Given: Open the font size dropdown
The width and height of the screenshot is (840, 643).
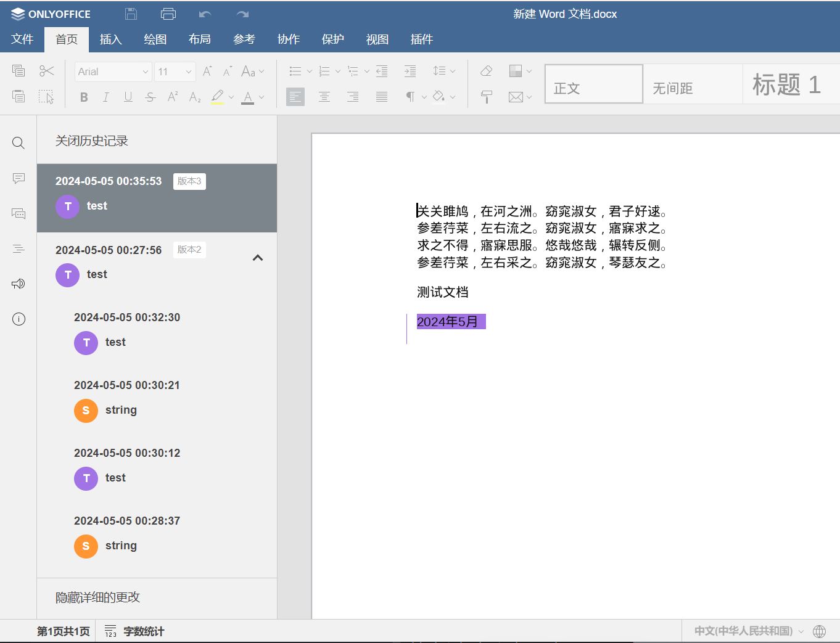Looking at the screenshot, I should 175,72.
